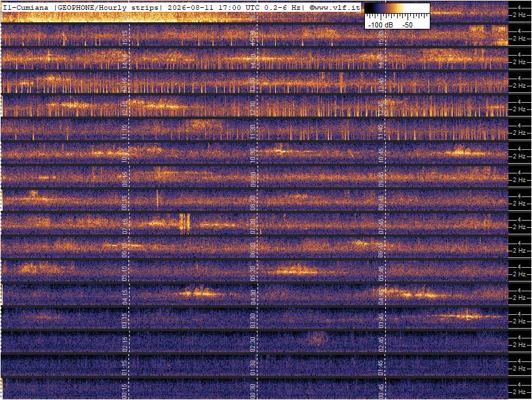
Task: Select the 01:15 time marker
Action: click(124, 368)
